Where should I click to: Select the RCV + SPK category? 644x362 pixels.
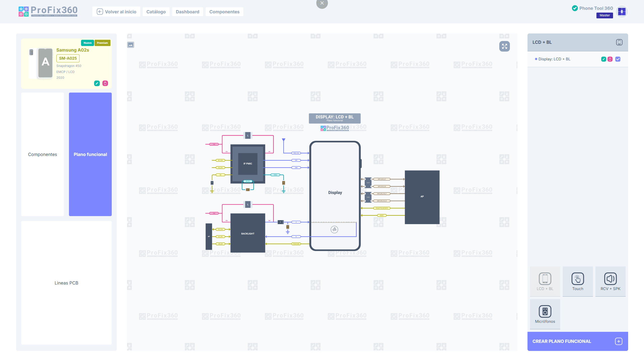[x=610, y=281]
